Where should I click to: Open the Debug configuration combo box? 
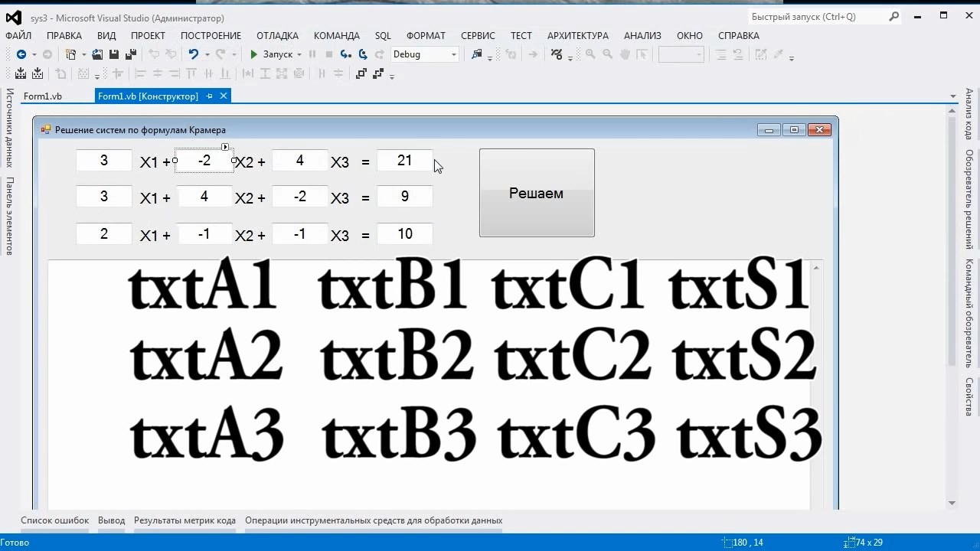425,54
